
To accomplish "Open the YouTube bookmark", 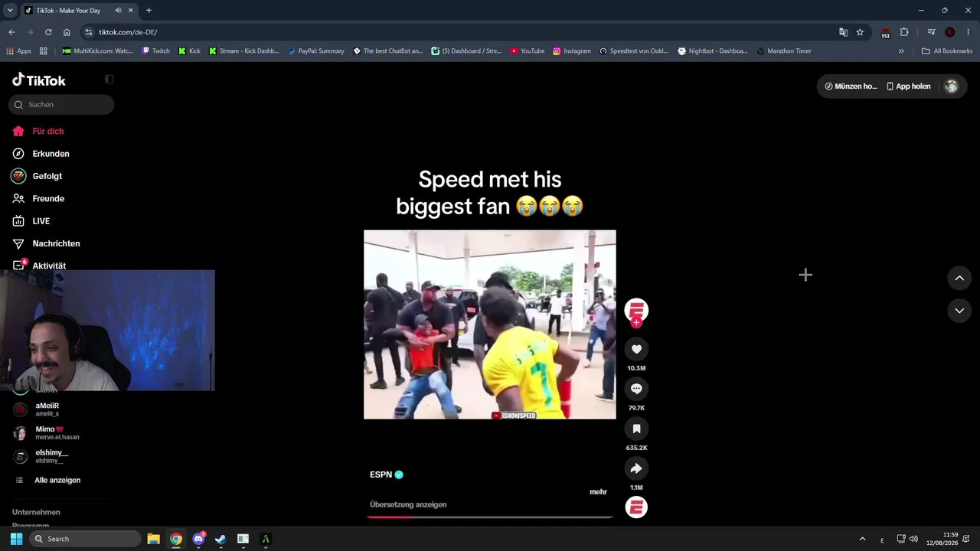I will (x=527, y=51).
